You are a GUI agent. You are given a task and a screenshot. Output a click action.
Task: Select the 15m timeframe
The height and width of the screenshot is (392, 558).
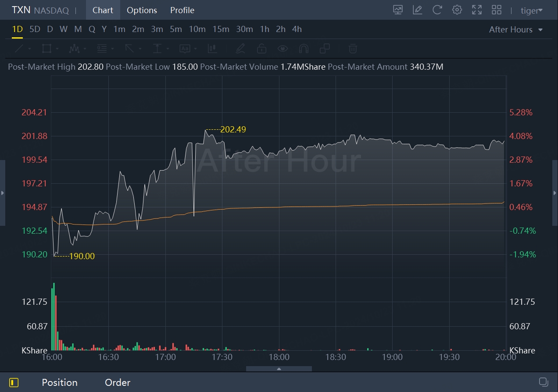[x=221, y=29]
